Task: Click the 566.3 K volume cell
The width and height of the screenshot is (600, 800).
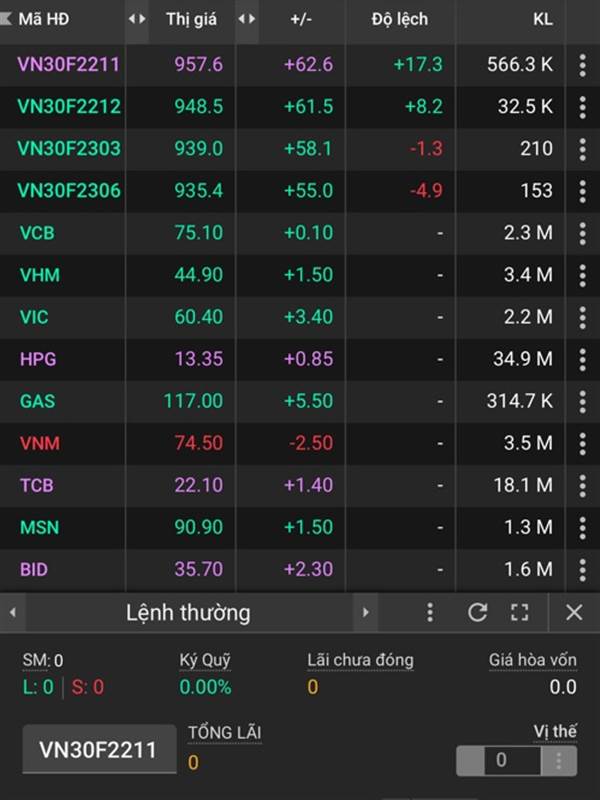Action: point(520,64)
